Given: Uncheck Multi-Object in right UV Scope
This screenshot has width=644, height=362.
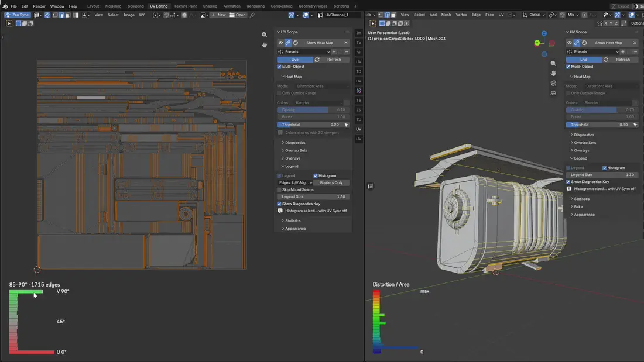Looking at the screenshot, I should click(x=568, y=67).
